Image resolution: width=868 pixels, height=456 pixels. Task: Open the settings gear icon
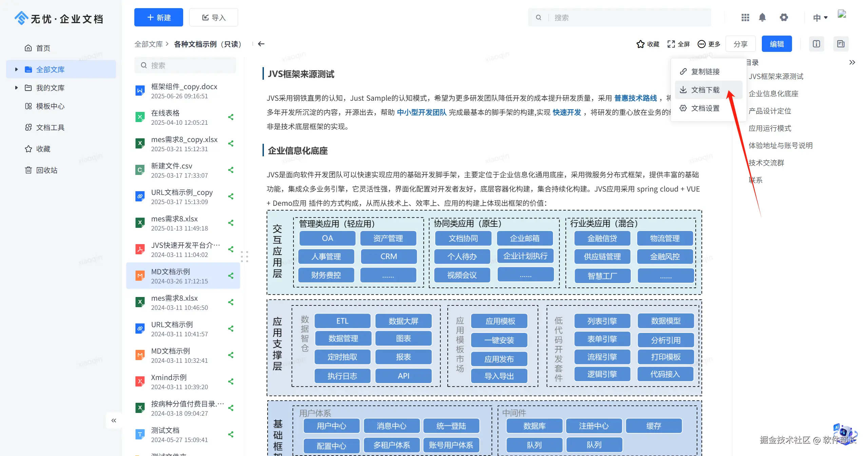pos(784,17)
